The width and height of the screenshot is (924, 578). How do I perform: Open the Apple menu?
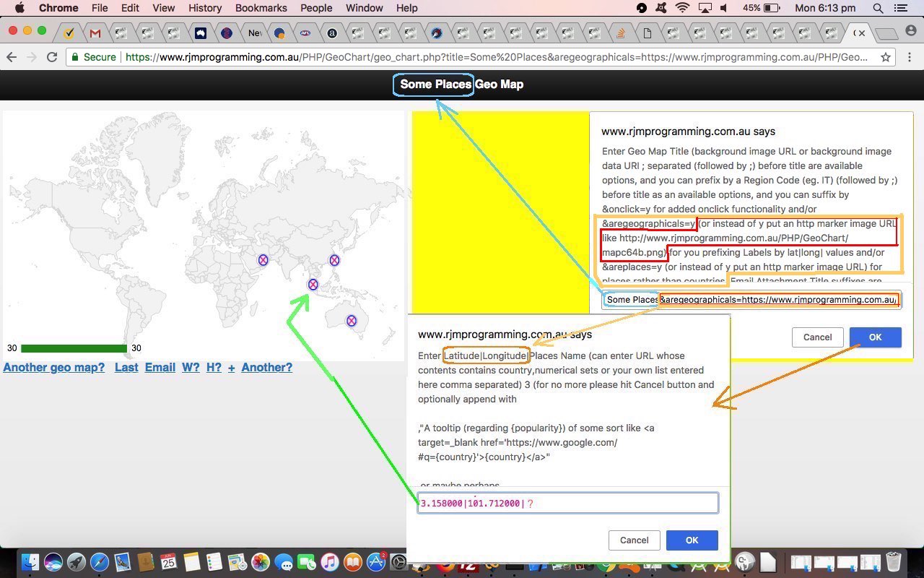[x=19, y=8]
